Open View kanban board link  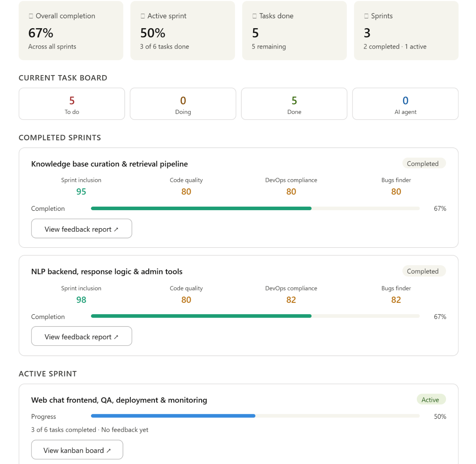[77, 450]
